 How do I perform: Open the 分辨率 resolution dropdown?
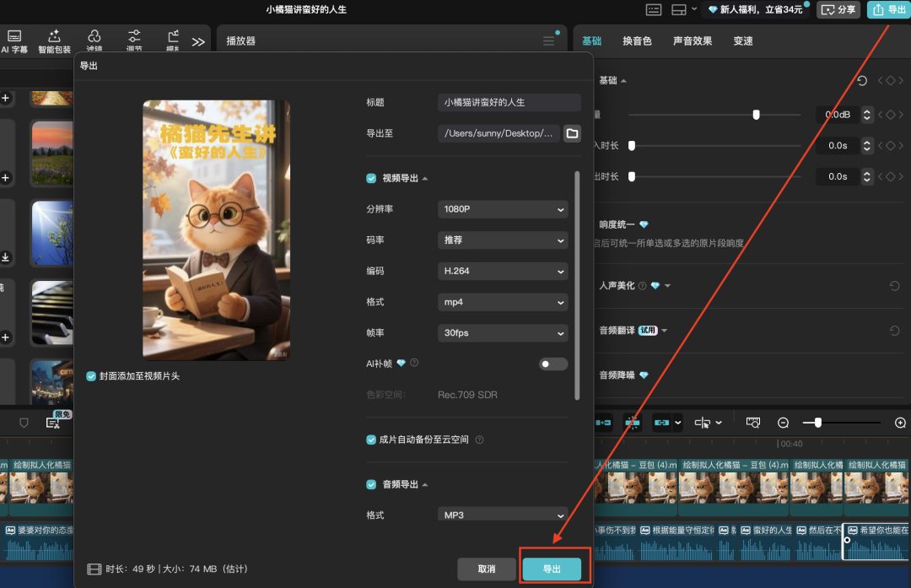click(503, 208)
